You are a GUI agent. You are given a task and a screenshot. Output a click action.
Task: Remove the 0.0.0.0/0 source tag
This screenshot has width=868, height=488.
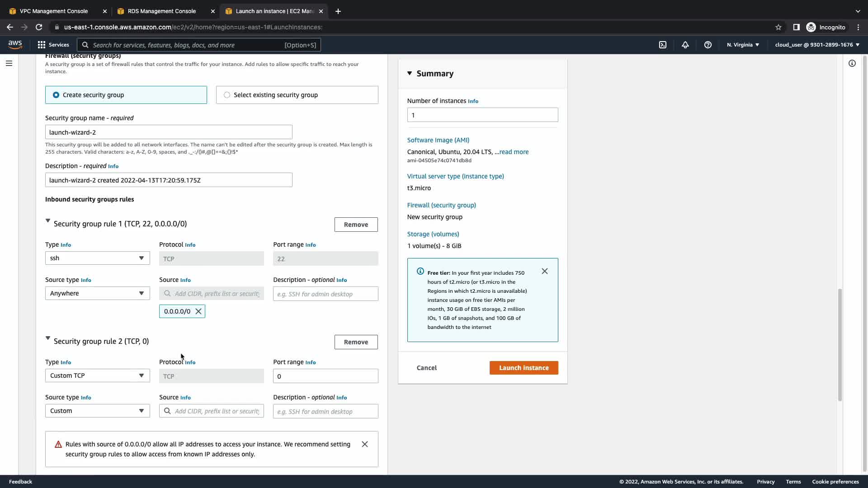(198, 311)
